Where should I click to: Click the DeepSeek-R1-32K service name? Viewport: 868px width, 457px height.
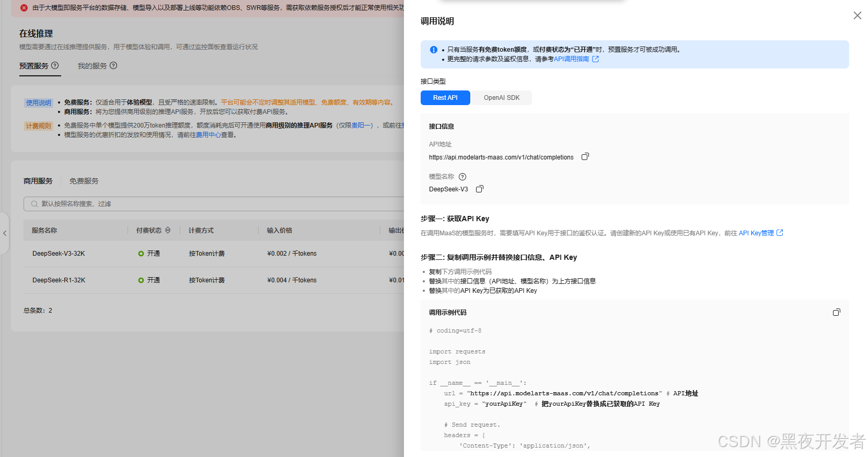[59, 280]
